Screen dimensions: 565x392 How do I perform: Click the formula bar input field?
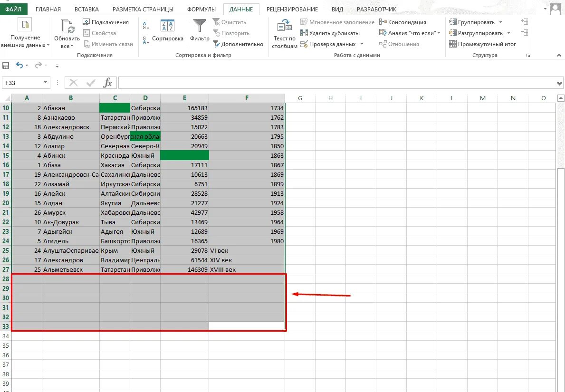point(336,83)
